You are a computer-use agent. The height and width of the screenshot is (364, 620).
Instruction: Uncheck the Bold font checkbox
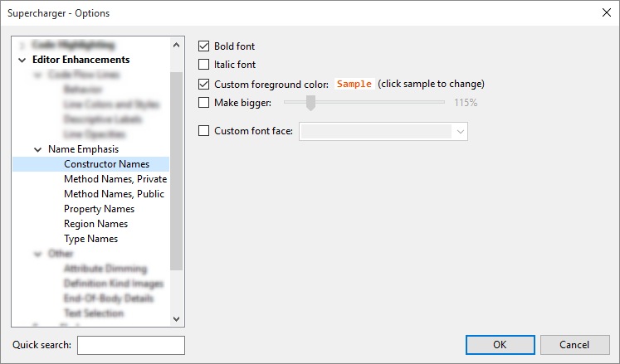[x=203, y=46]
